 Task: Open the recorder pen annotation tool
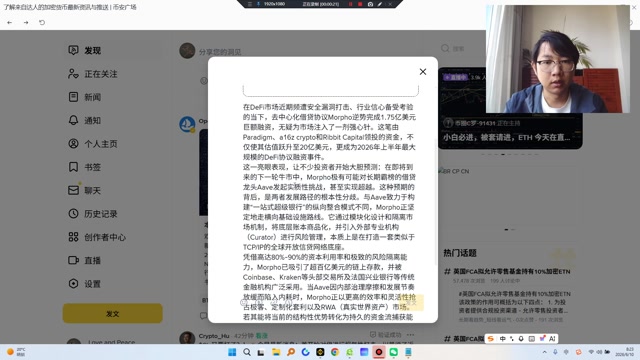point(380,4)
